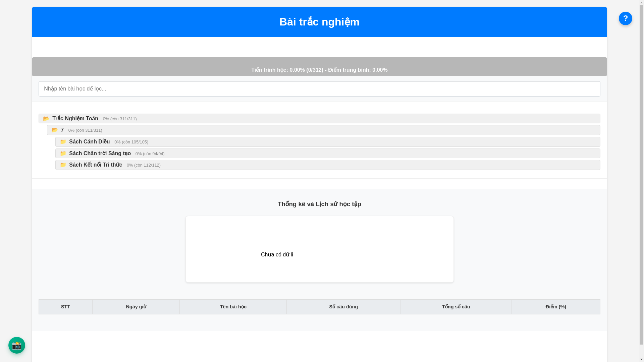Click the Điểm (%) column header
This screenshot has width=644, height=362.
point(556,307)
